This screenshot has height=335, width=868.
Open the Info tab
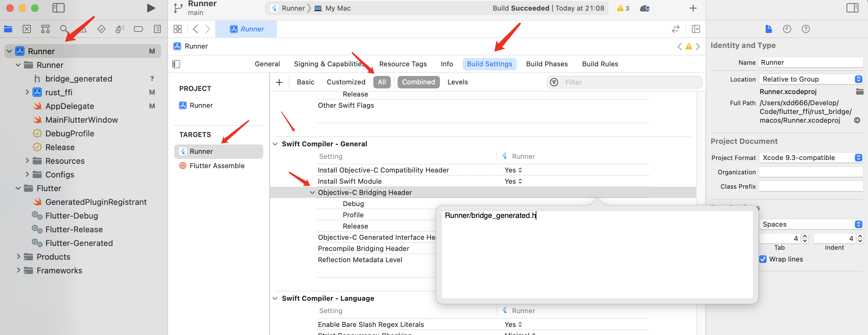[x=446, y=64]
